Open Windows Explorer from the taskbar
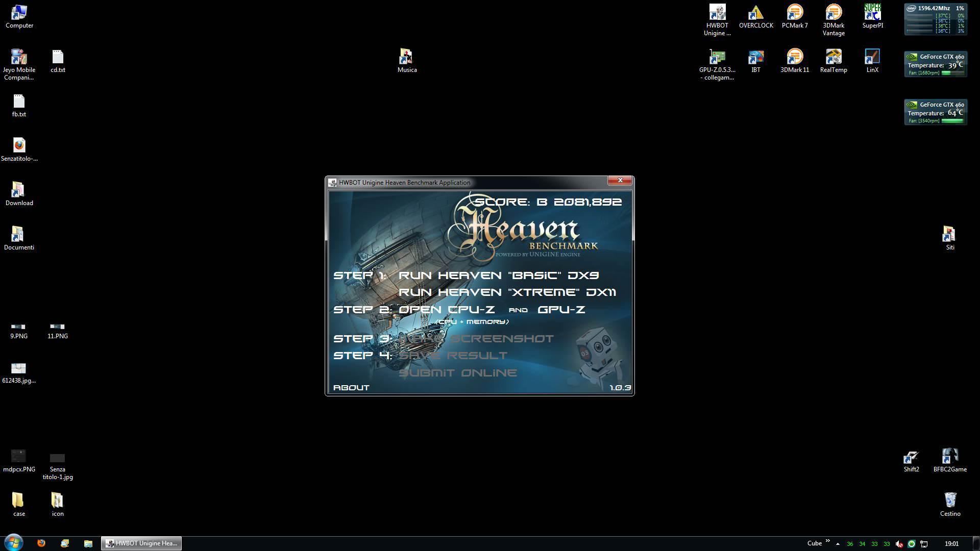 (x=88, y=543)
